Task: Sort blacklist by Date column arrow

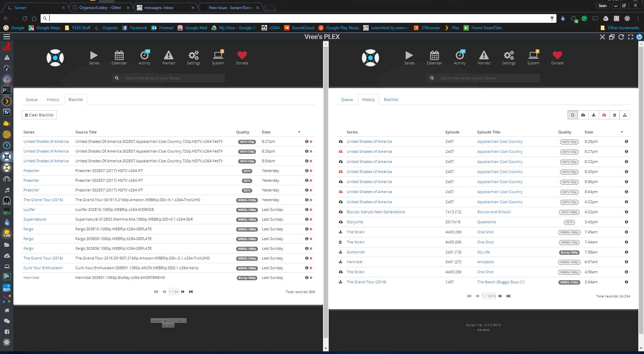Action: point(299,132)
